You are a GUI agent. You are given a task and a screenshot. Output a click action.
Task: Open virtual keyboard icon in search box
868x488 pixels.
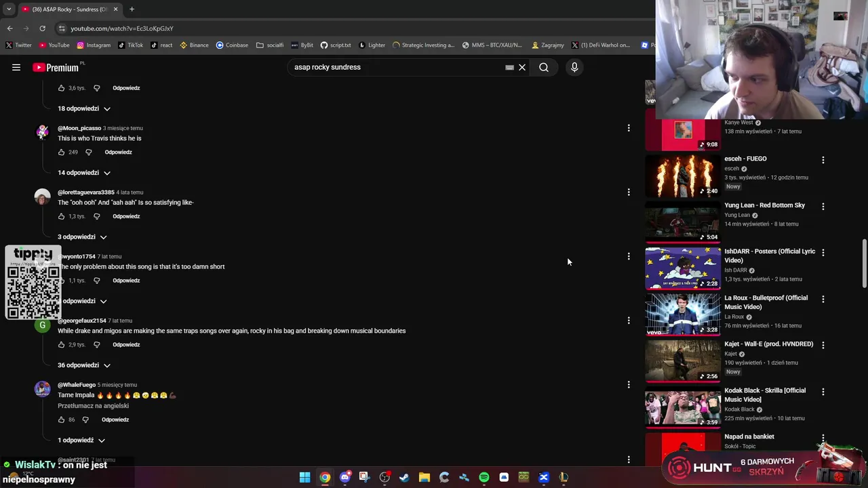pyautogui.click(x=509, y=67)
